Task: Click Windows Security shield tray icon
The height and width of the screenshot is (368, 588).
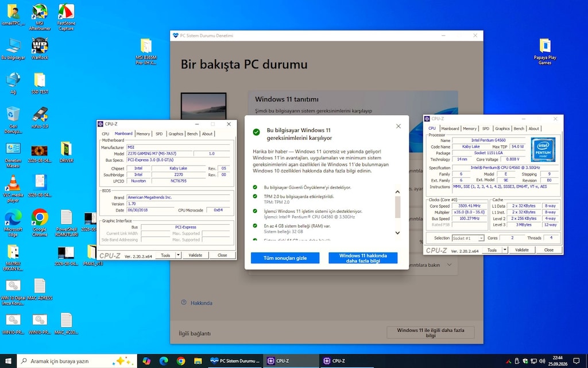Action: point(525,361)
